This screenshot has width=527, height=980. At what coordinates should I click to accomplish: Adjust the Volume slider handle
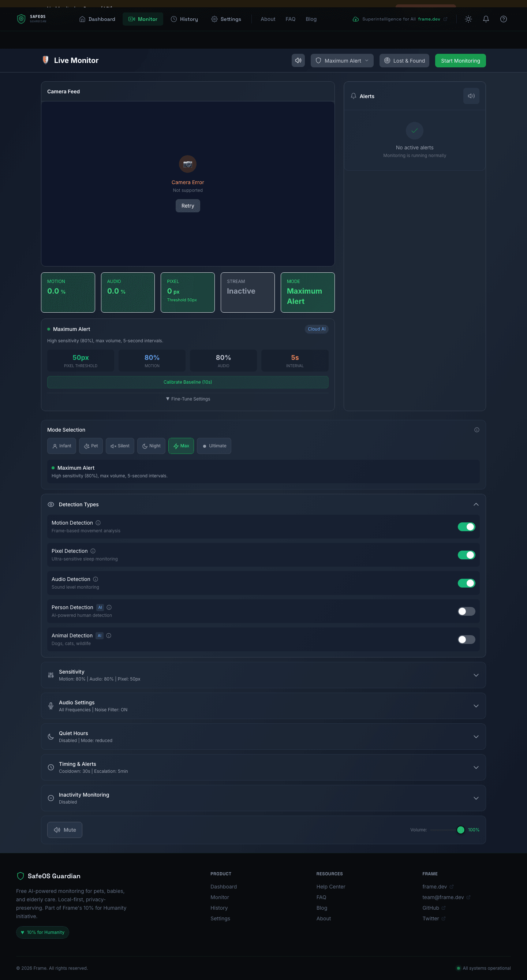tap(460, 830)
